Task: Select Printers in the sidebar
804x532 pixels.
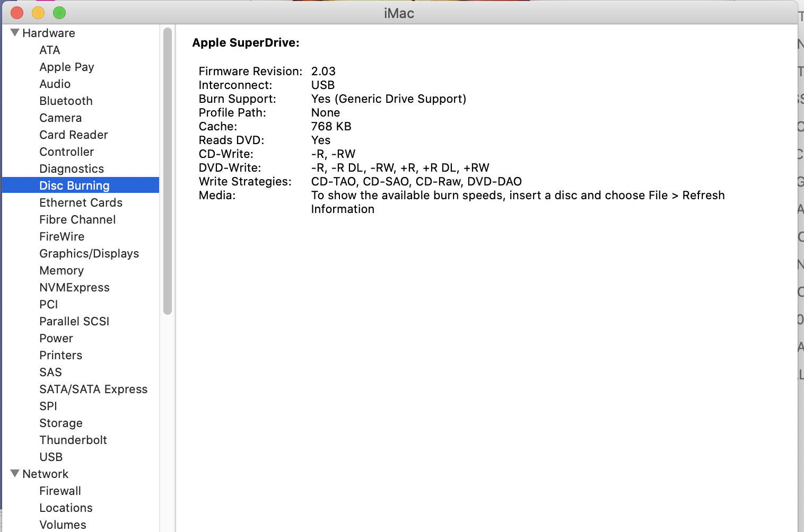Action: click(x=61, y=355)
